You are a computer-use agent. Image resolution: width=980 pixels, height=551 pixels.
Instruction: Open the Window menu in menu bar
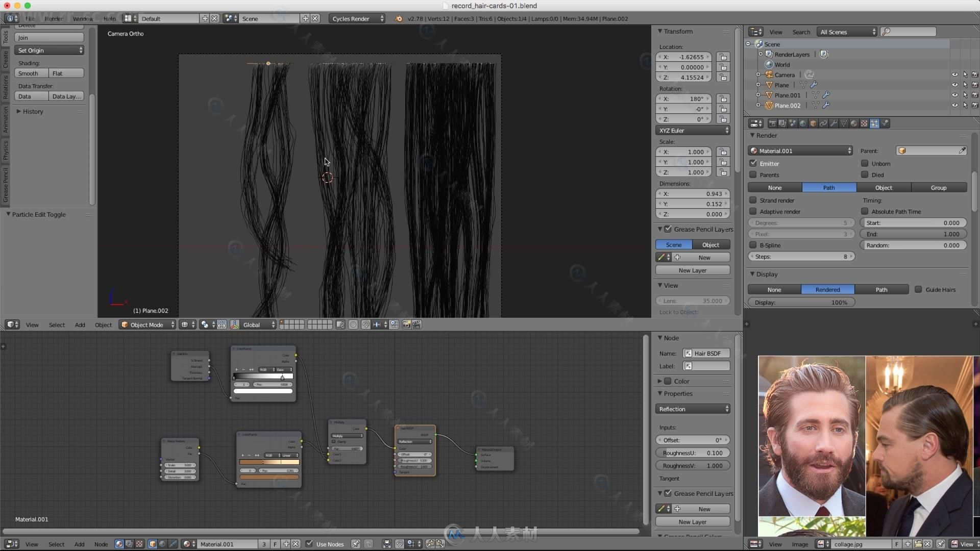point(82,18)
